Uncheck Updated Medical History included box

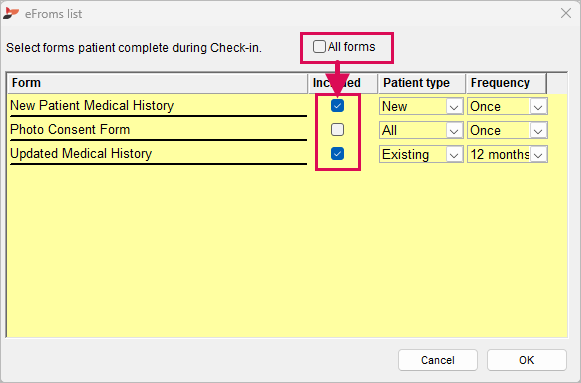tap(337, 154)
